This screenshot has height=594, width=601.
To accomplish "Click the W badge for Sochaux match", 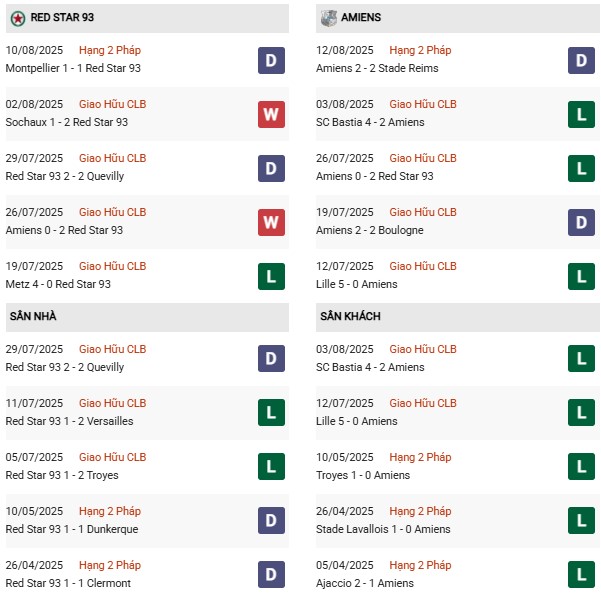I will point(270,115).
